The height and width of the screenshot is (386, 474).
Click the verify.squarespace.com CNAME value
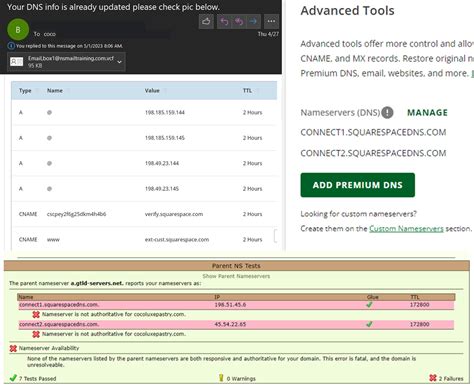tap(174, 214)
